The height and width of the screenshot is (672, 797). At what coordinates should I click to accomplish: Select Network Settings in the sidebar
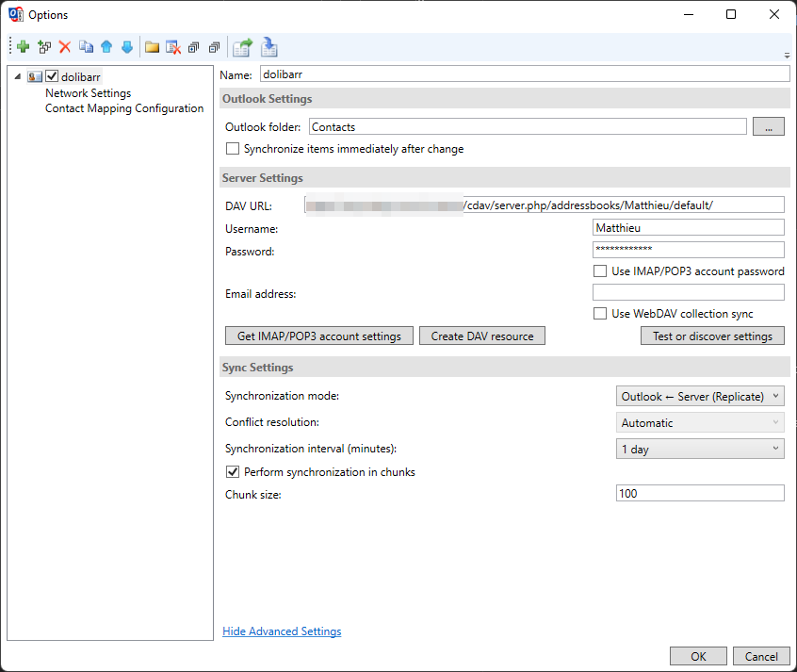pyautogui.click(x=88, y=92)
